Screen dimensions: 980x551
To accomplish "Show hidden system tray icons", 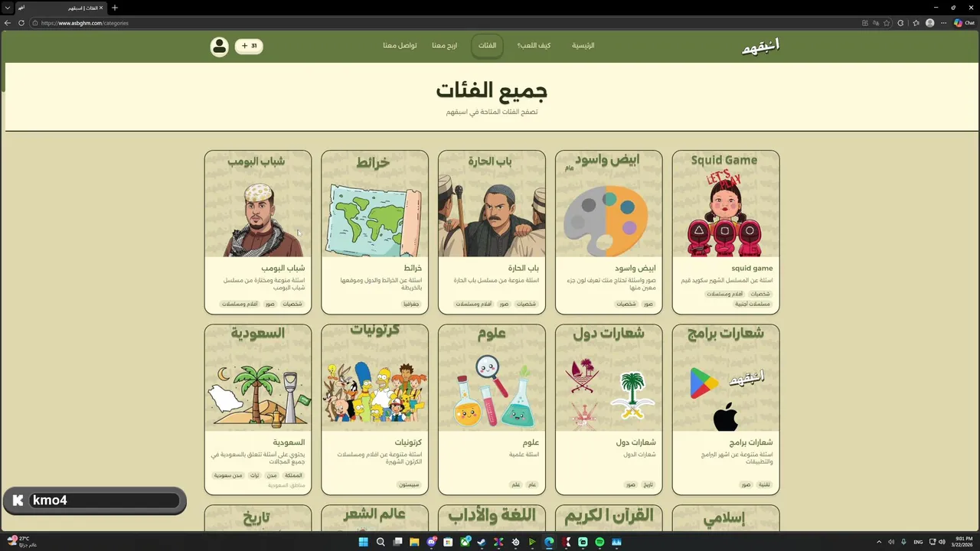I will click(x=879, y=542).
